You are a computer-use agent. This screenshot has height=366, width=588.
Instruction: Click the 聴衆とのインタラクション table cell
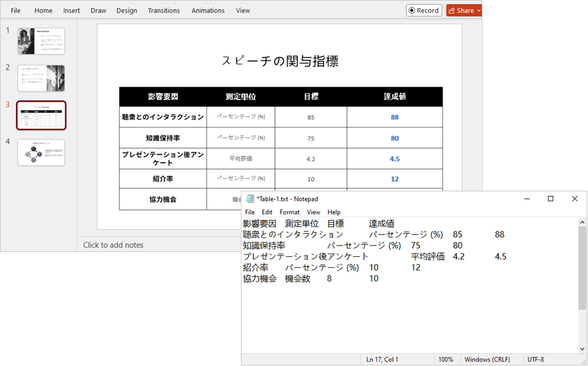(x=163, y=117)
